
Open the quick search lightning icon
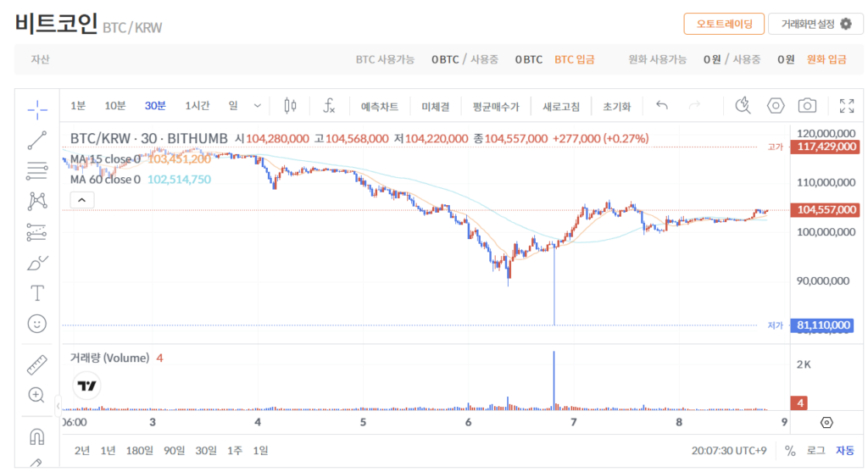pyautogui.click(x=743, y=105)
